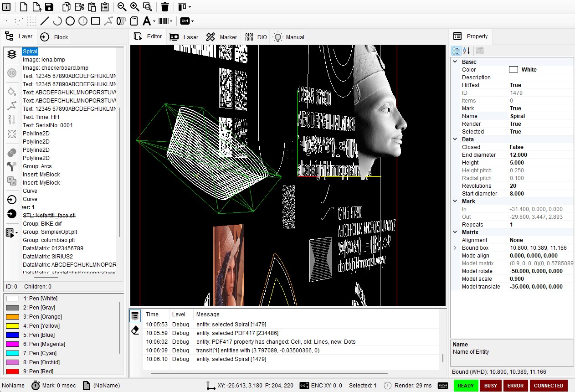The width and height of the screenshot is (575, 392).
Task: Open the Marker tab
Action: 221,37
